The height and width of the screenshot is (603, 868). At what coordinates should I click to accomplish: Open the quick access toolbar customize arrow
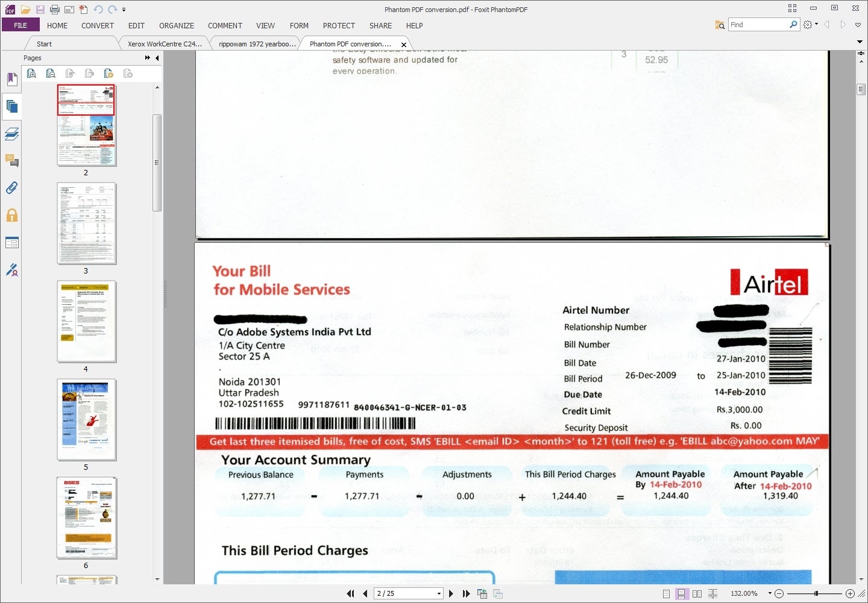point(124,10)
